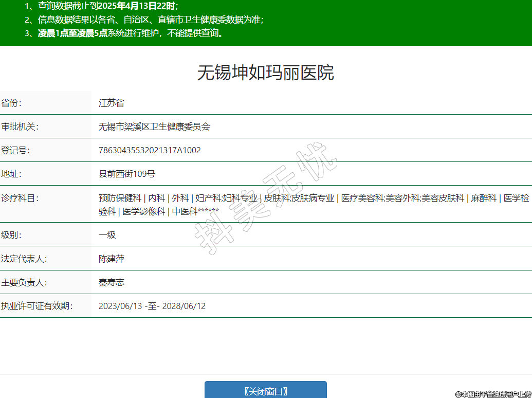Image resolution: width=532 pixels, height=398 pixels.
Task: Click the 【关闭窗口】 button
Action: tap(265, 390)
